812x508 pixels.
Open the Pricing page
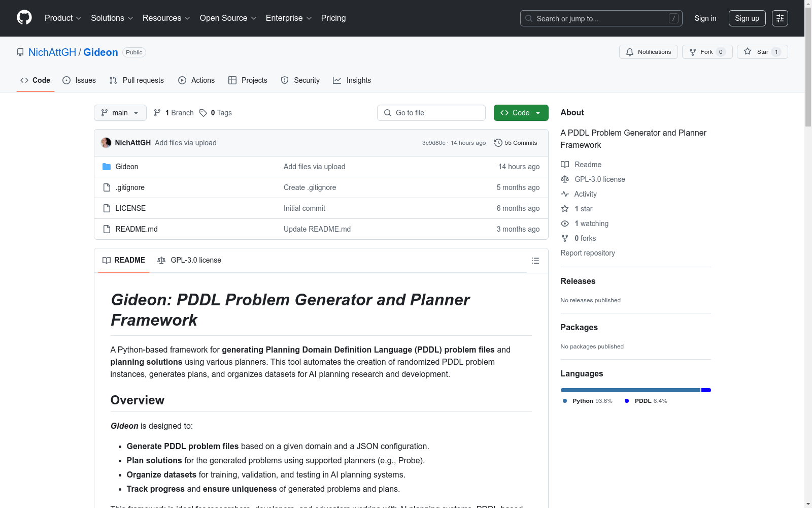coord(333,18)
